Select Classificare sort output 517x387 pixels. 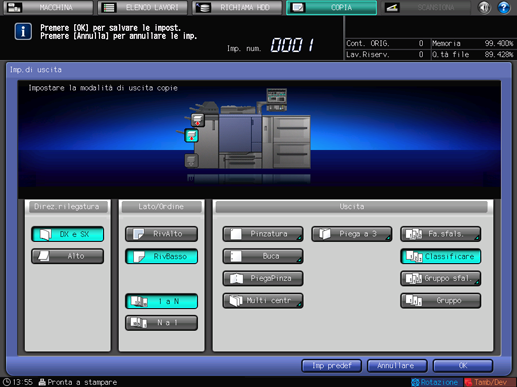point(440,256)
